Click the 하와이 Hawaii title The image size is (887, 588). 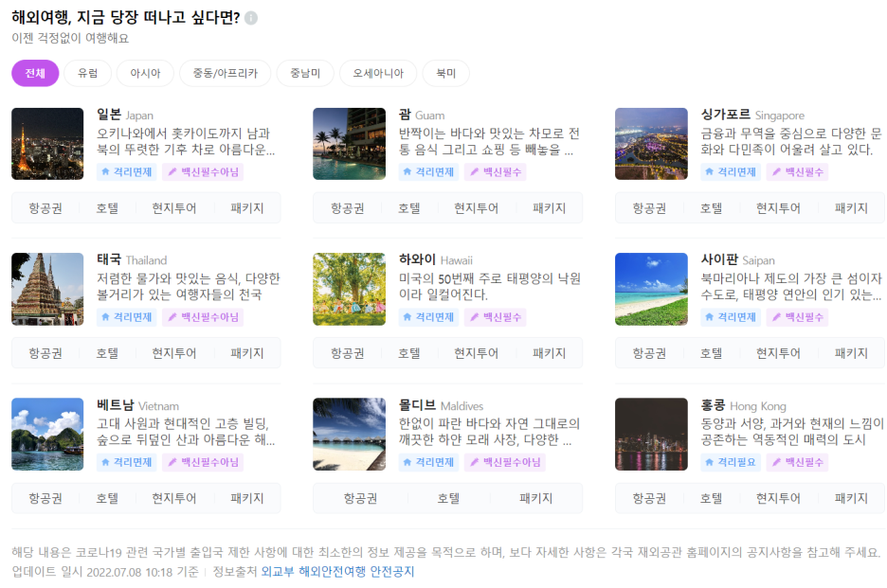click(x=436, y=260)
